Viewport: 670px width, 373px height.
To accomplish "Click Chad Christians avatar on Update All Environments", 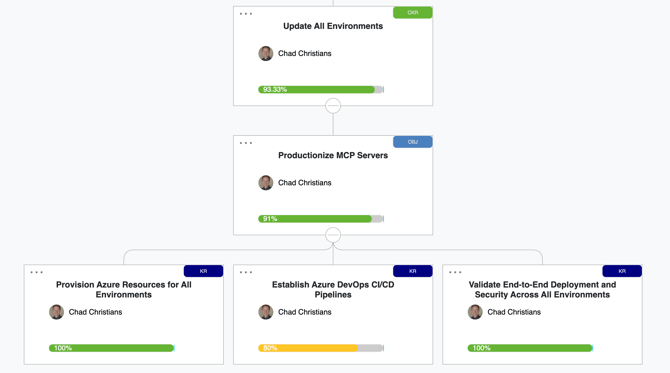I will (265, 53).
